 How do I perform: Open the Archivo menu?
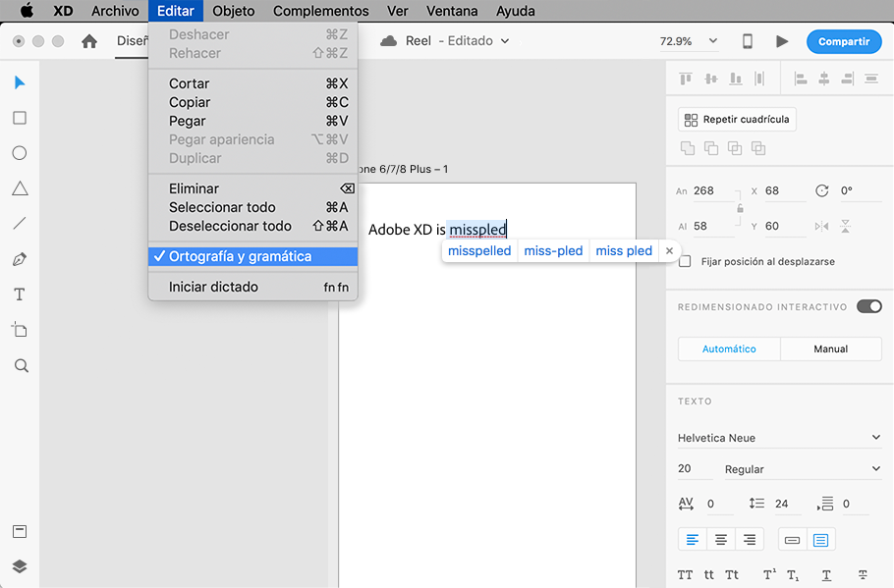115,11
